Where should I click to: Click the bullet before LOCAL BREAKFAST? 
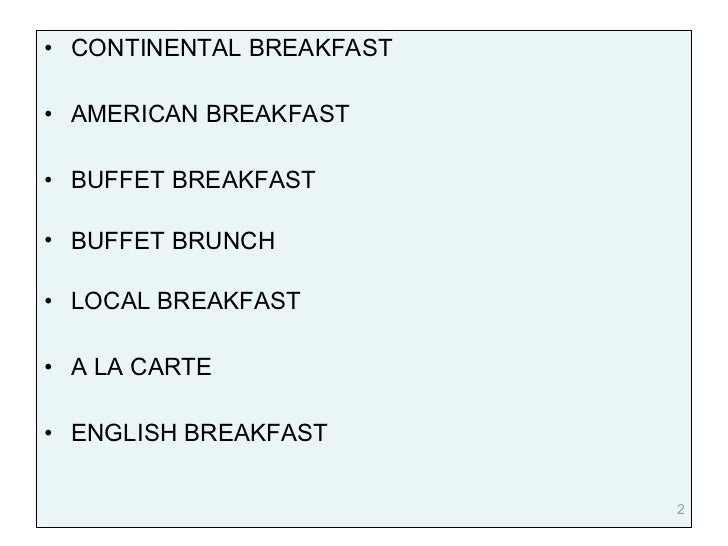tap(48, 301)
